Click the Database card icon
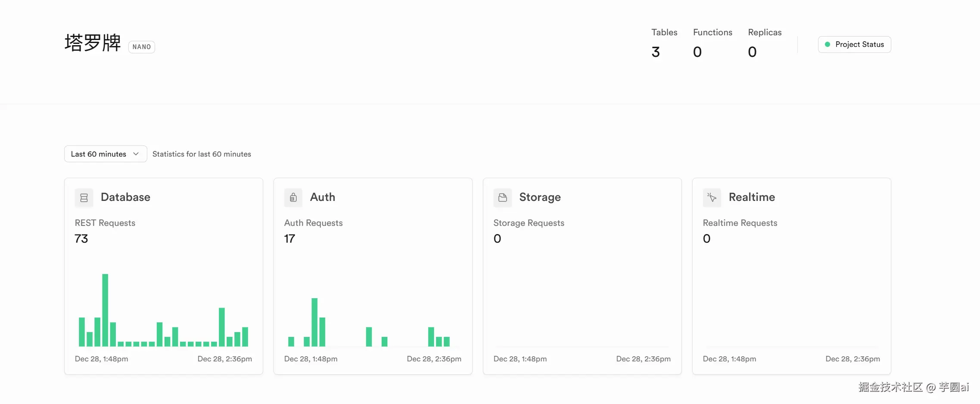Image resolution: width=980 pixels, height=404 pixels. click(x=84, y=197)
